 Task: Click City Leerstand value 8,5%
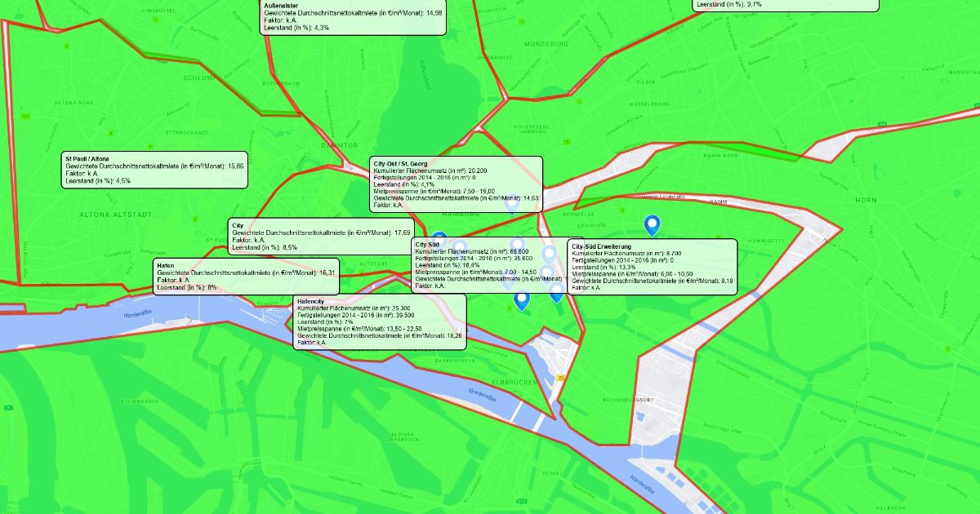pos(265,246)
